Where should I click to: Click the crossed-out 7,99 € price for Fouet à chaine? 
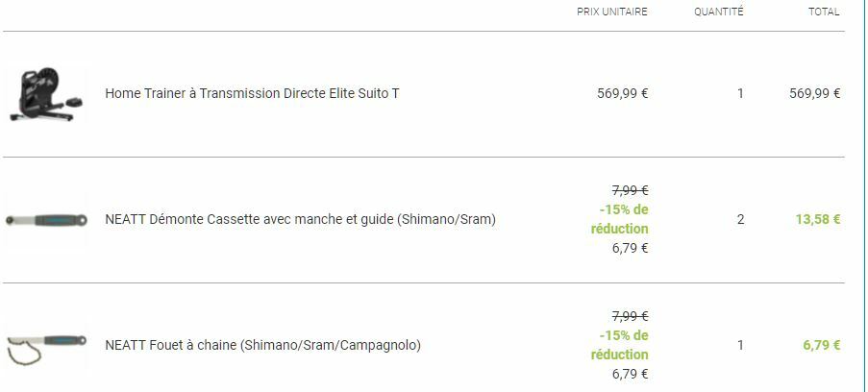click(x=630, y=317)
